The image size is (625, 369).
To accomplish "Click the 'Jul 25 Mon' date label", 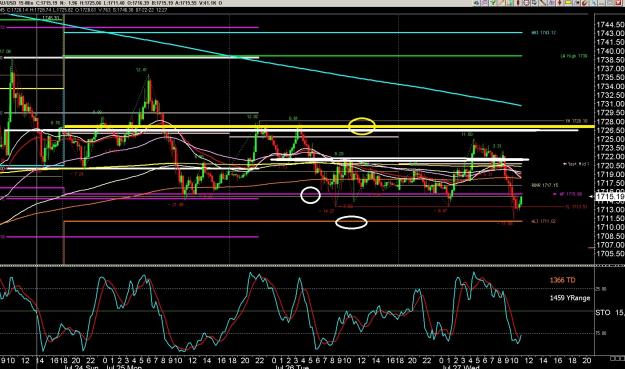I will (124, 367).
